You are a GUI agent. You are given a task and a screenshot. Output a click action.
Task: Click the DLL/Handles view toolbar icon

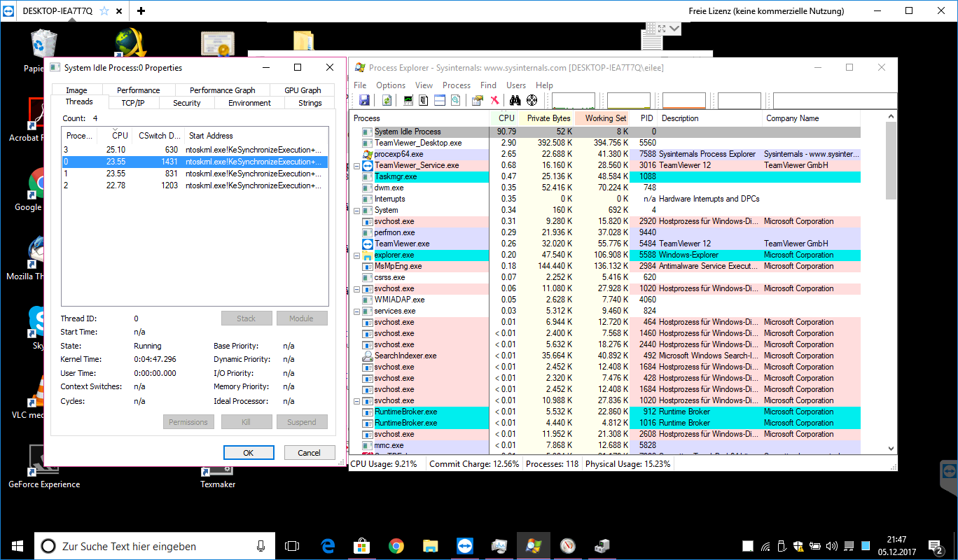[455, 101]
